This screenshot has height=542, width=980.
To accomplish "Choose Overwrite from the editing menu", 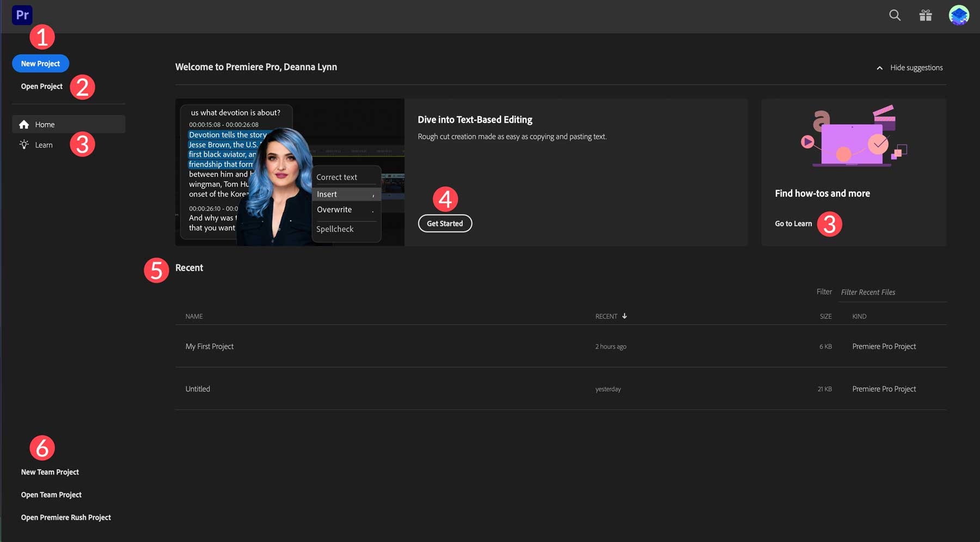I will pyautogui.click(x=334, y=209).
